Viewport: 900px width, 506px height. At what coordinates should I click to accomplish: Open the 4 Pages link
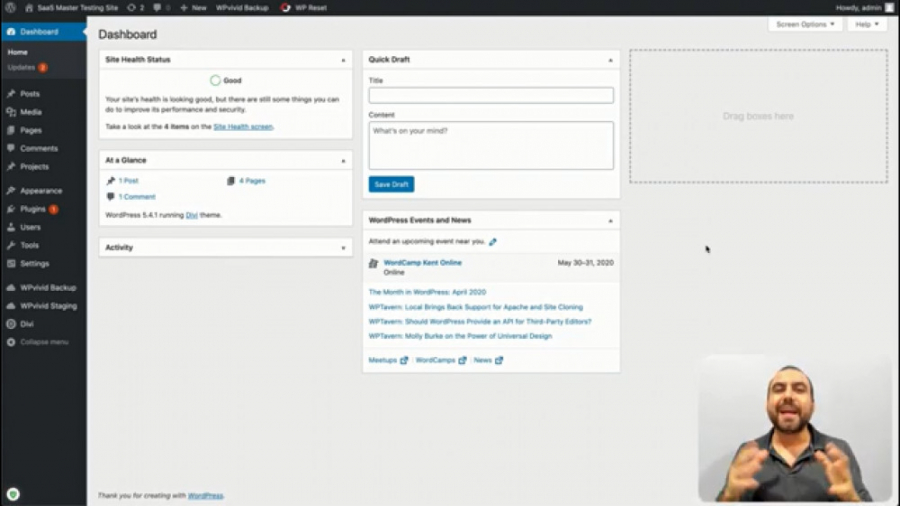tap(252, 180)
